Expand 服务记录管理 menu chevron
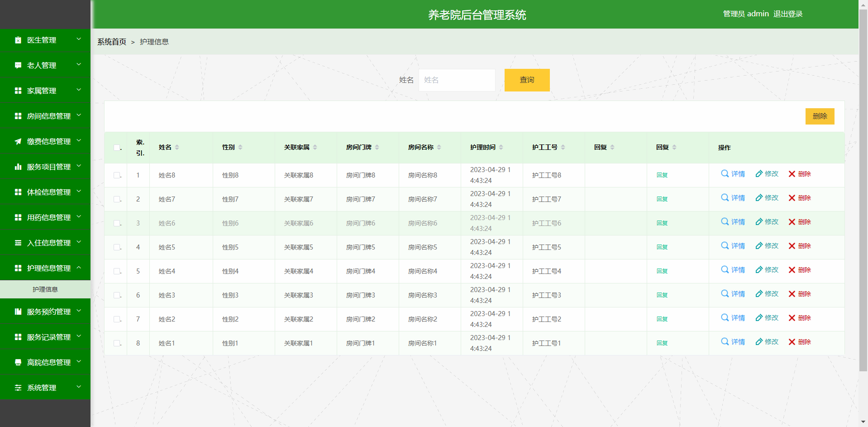868x427 pixels. click(x=79, y=336)
